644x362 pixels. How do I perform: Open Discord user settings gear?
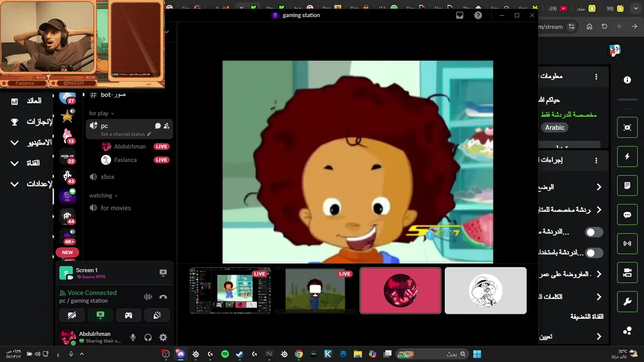tap(163, 337)
